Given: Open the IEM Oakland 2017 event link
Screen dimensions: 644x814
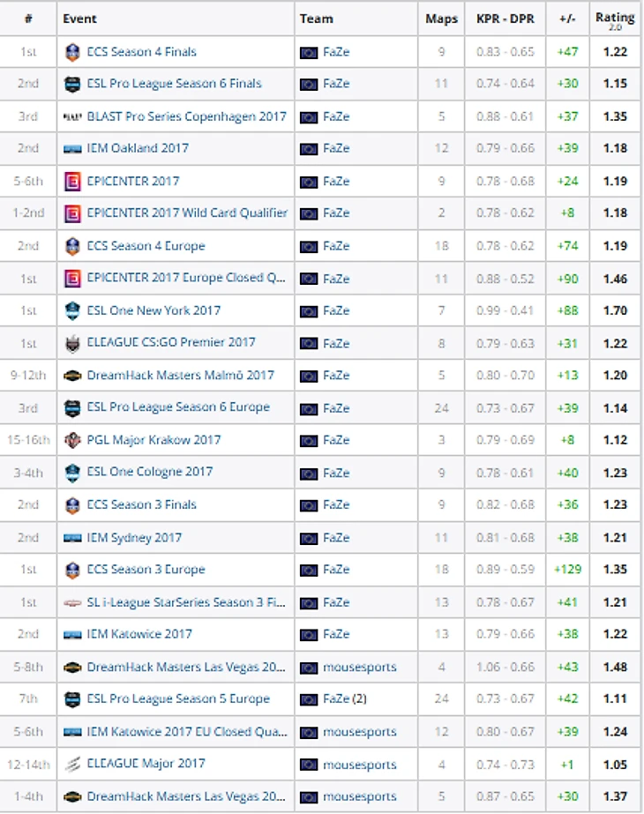Looking at the screenshot, I should (138, 148).
